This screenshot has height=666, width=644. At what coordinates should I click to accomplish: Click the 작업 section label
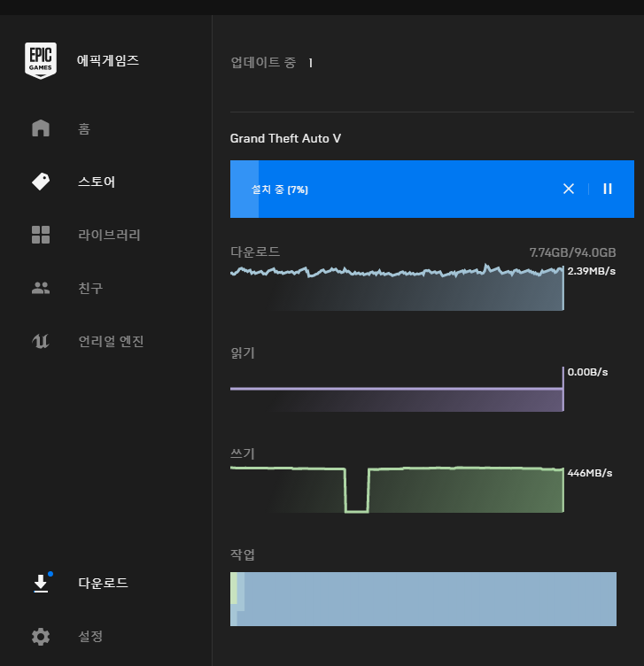[x=243, y=554]
